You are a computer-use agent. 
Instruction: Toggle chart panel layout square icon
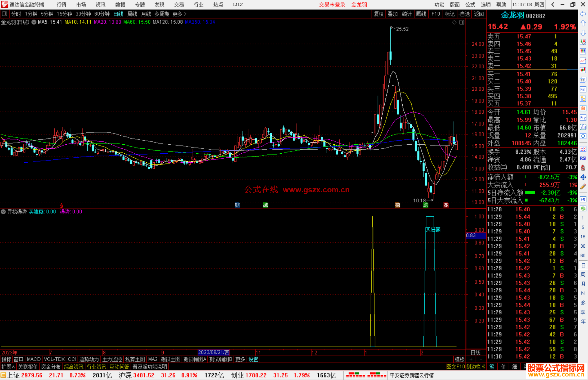[x=462, y=22]
